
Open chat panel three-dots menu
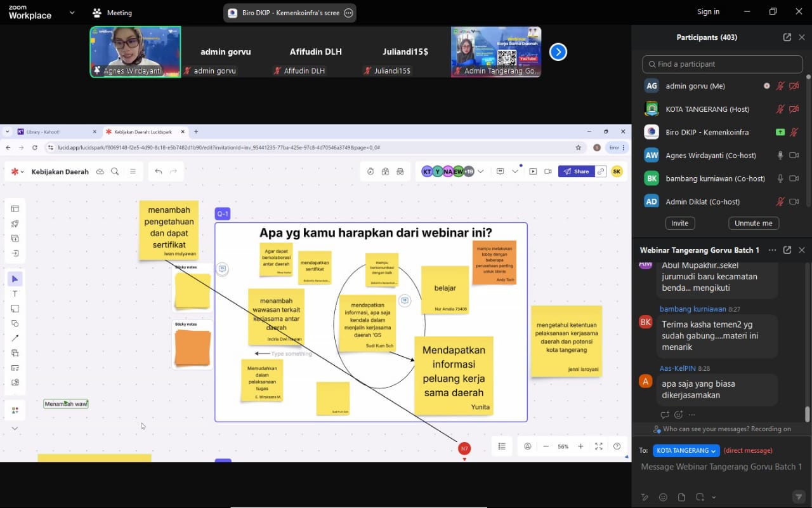click(x=772, y=250)
